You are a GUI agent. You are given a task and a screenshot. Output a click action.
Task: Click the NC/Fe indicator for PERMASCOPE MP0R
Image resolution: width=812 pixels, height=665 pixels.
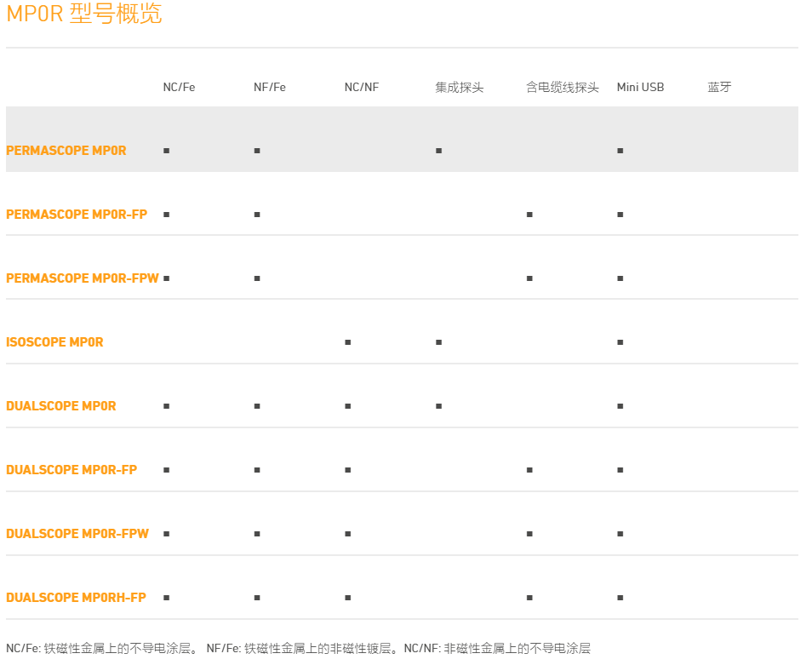tap(165, 151)
